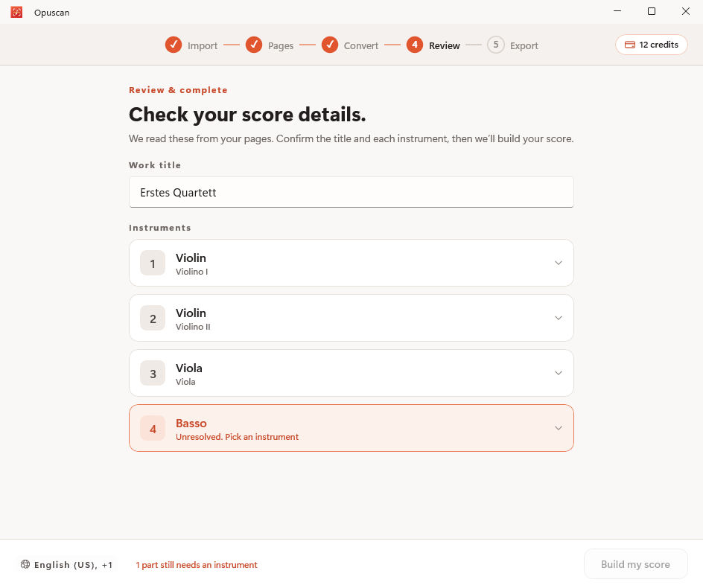The height and width of the screenshot is (588, 703).
Task: Click the 'Violino II' subtitle text
Action: click(x=193, y=327)
